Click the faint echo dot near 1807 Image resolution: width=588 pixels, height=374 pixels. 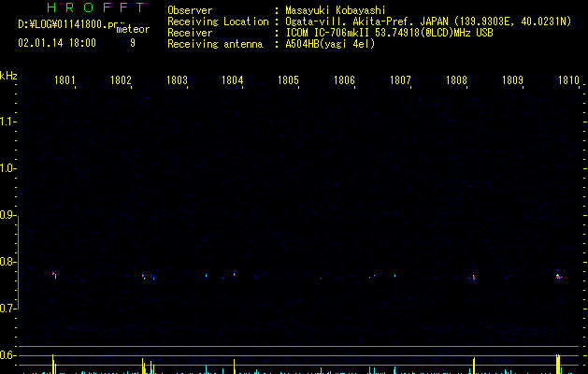click(x=394, y=276)
